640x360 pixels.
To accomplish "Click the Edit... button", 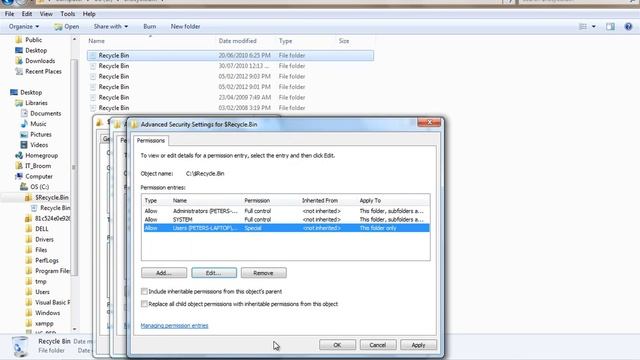I will pyautogui.click(x=214, y=273).
